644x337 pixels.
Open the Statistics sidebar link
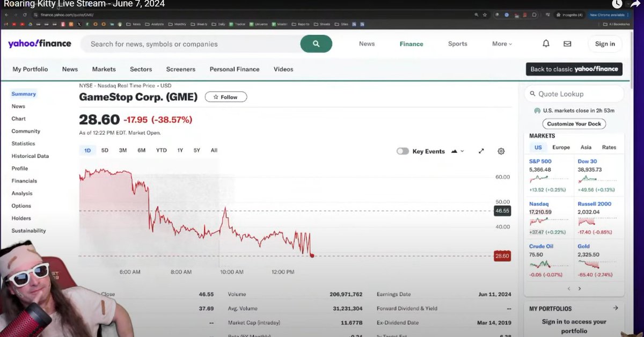click(23, 144)
